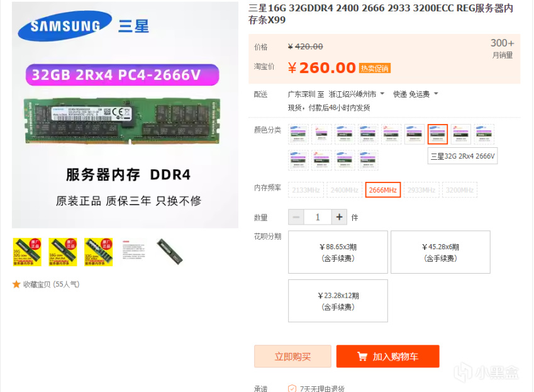This screenshot has height=392, width=534.
Task: Expand the delivery destination dropdown
Action: pos(382,93)
